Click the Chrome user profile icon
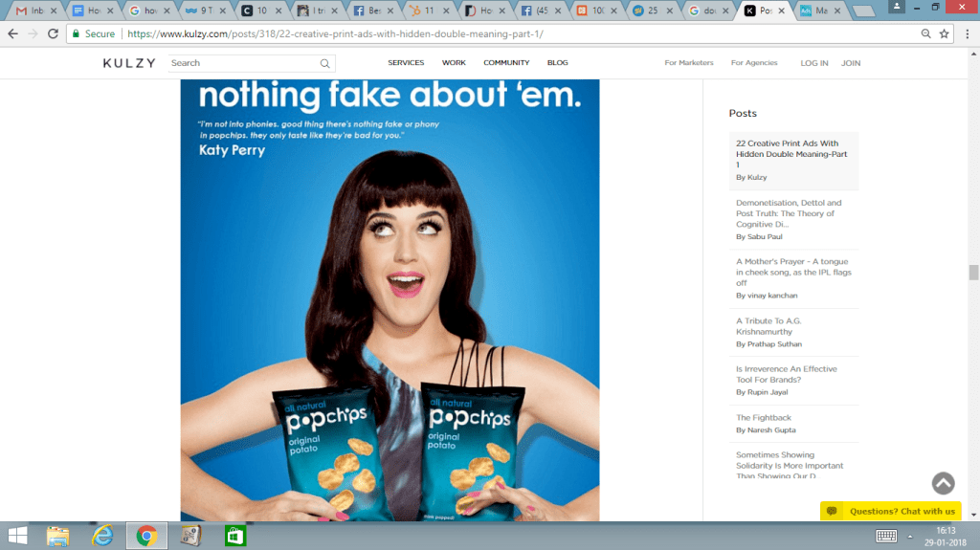This screenshot has width=980, height=550. pyautogui.click(x=896, y=7)
